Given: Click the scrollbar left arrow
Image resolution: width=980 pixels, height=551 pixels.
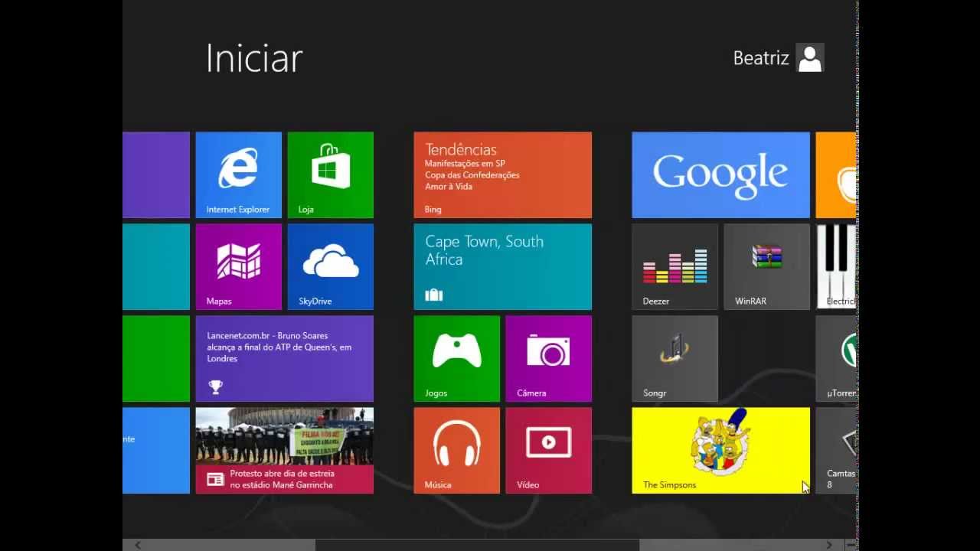Looking at the screenshot, I should coord(138,545).
